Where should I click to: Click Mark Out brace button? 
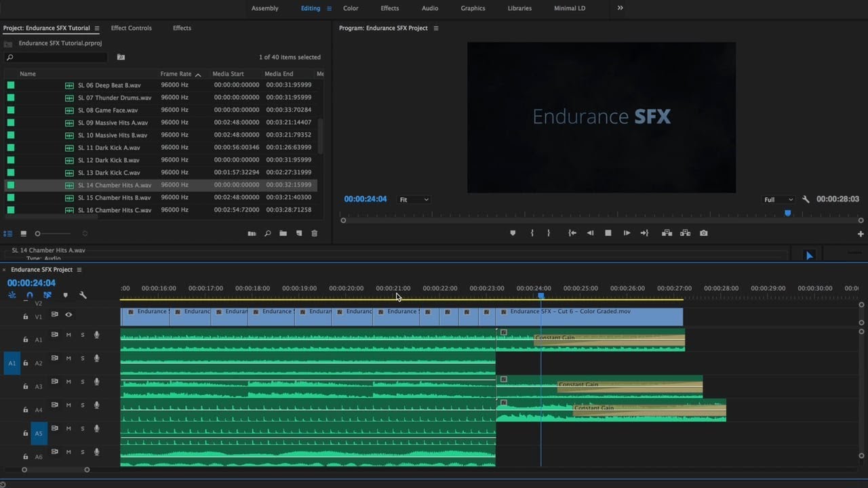coord(549,233)
